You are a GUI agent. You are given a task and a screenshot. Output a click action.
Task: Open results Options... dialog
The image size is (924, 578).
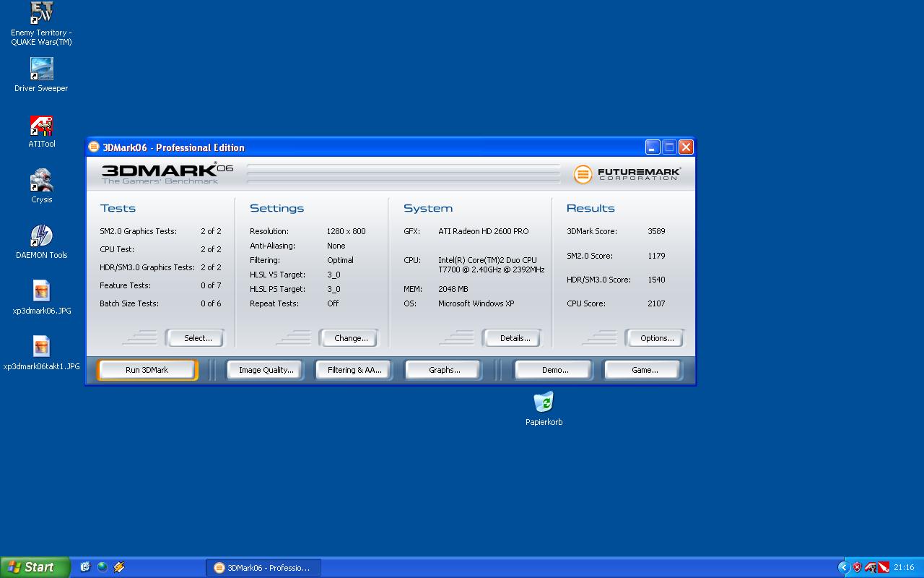click(x=655, y=338)
